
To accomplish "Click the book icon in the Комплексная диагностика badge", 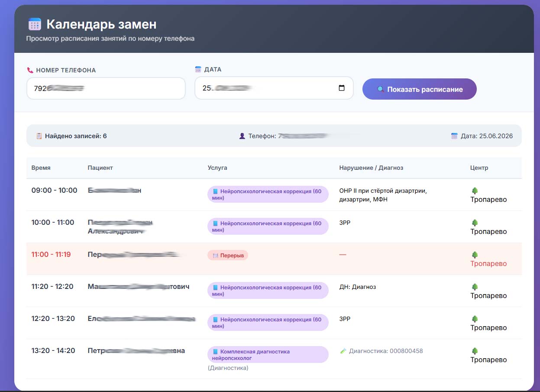I will click(216, 352).
